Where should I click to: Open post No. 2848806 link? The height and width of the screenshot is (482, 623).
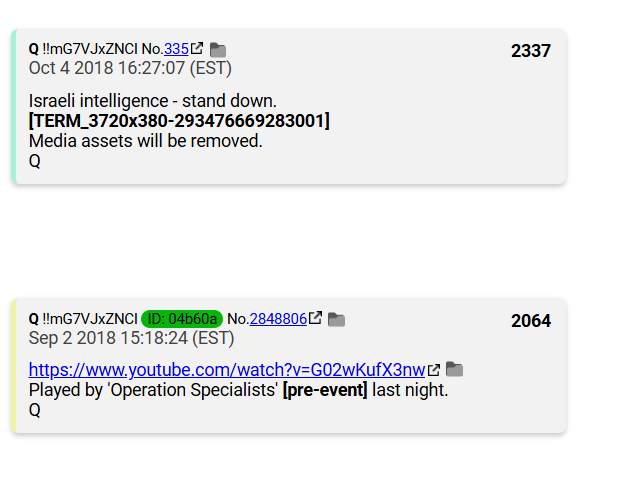pyautogui.click(x=278, y=319)
